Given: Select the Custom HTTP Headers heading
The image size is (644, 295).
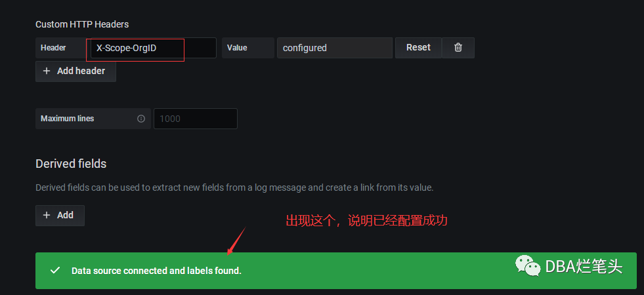Looking at the screenshot, I should [x=82, y=24].
